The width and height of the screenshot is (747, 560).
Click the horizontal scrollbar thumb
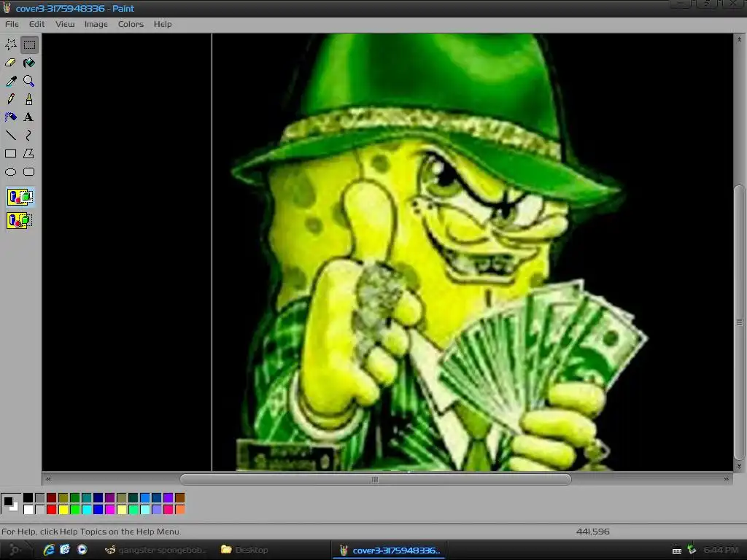[x=376, y=479]
